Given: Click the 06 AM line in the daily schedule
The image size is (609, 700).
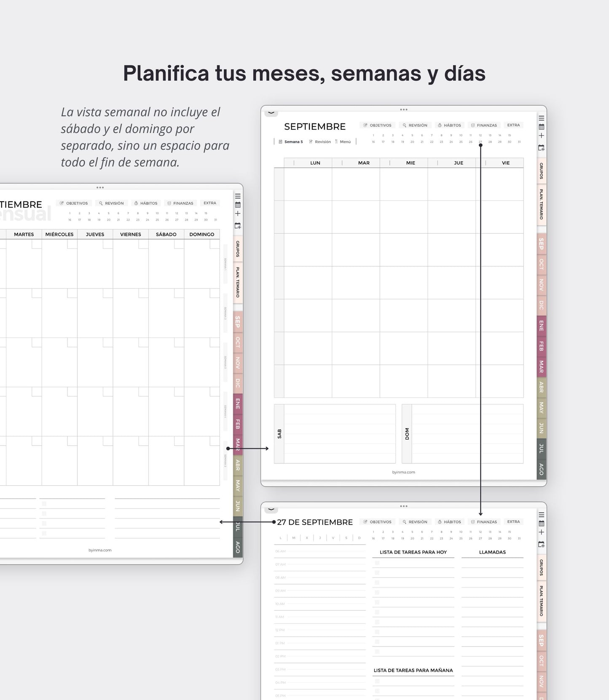Looking at the screenshot, I should point(320,551).
